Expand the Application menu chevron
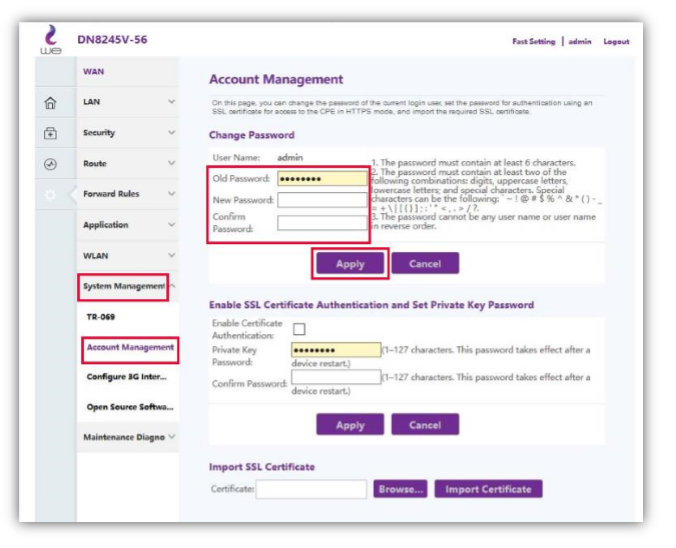This screenshot has height=548, width=676. tap(172, 225)
